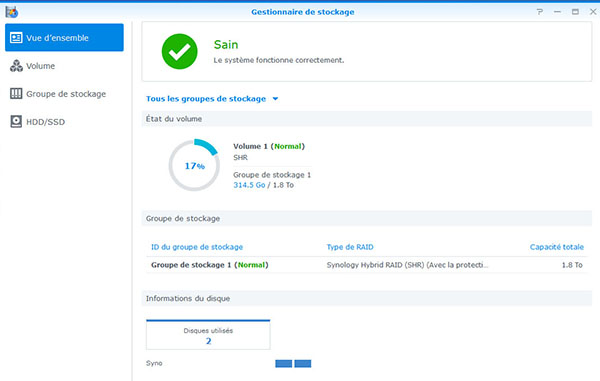Sort by Type de RAID column header
This screenshot has height=381, width=600.
pos(350,247)
